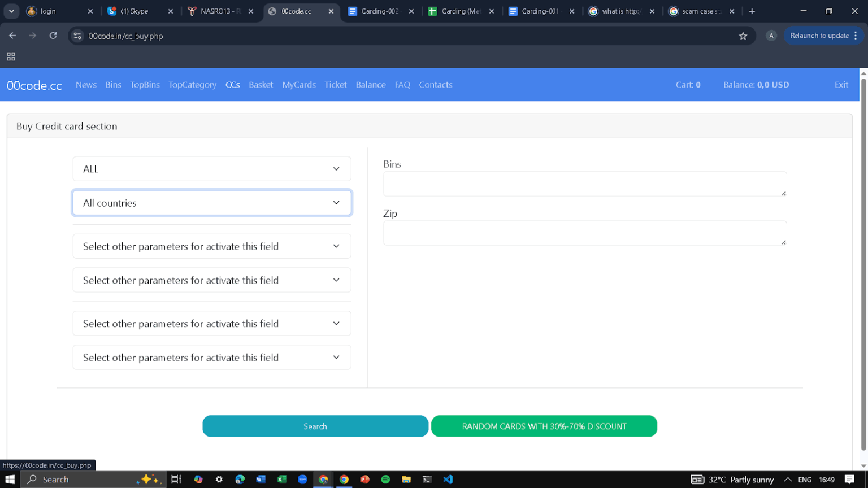The width and height of the screenshot is (868, 488).
Task: Open File Explorer from the taskbar
Action: tap(406, 479)
